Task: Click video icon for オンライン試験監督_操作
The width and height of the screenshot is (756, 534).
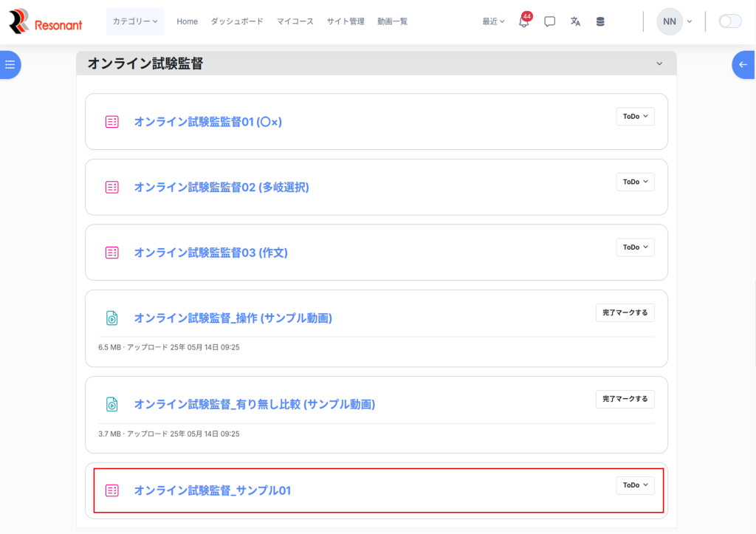Action: (x=112, y=318)
